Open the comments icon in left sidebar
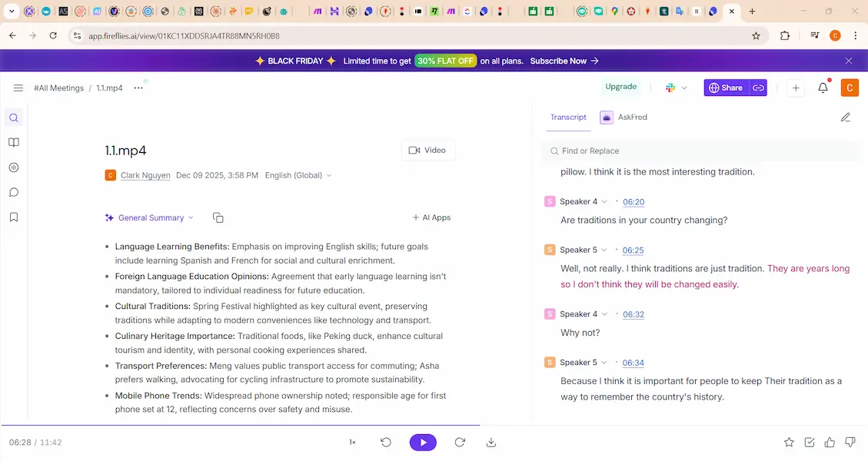Image resolution: width=868 pixels, height=461 pixels. pos(14,193)
